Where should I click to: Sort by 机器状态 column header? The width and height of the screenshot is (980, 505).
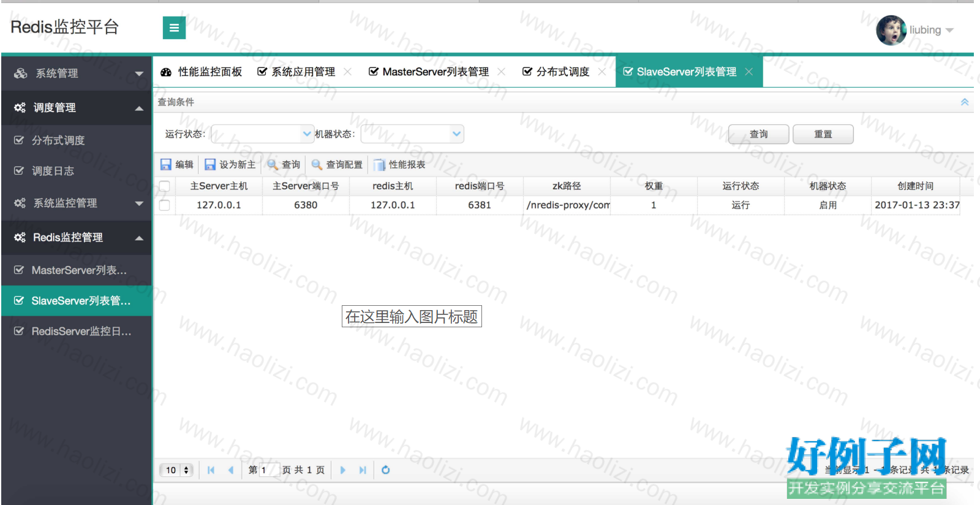tap(827, 186)
